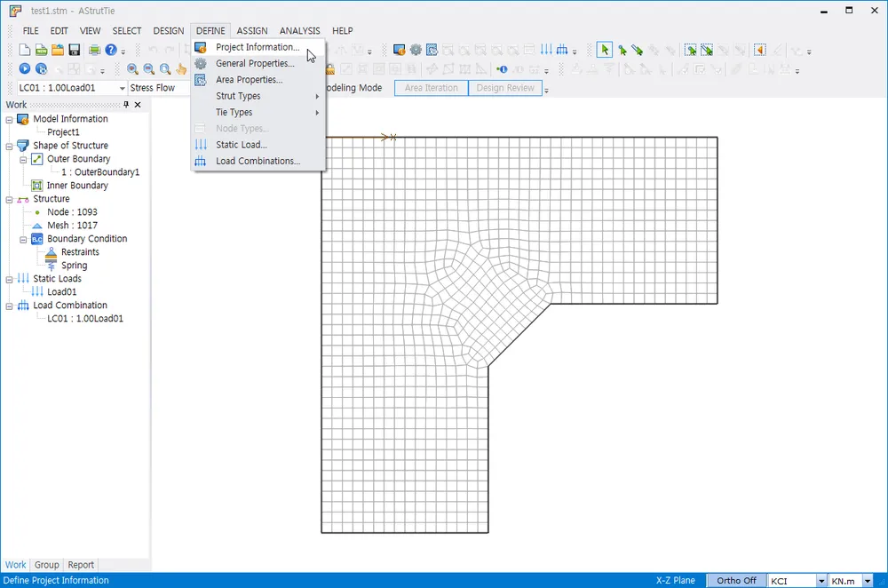Zoom in using the magnifier plus icon
This screenshot has height=588, width=888.
132,69
